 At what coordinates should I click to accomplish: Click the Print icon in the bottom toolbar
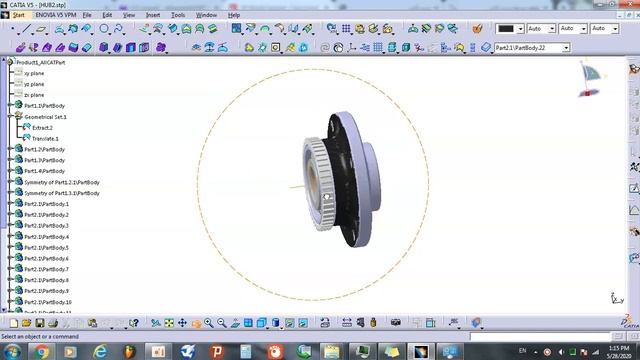[x=53, y=323]
